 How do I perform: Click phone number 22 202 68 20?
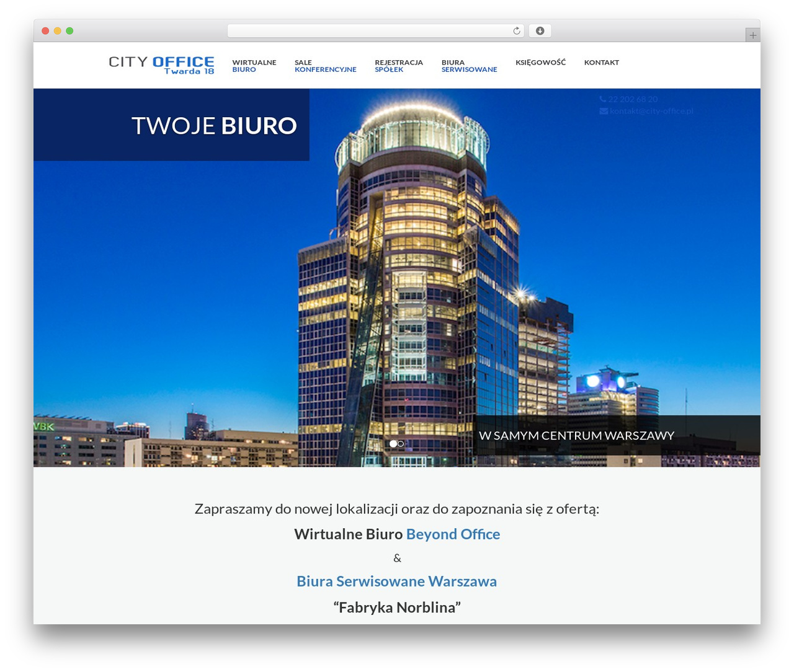coord(633,99)
